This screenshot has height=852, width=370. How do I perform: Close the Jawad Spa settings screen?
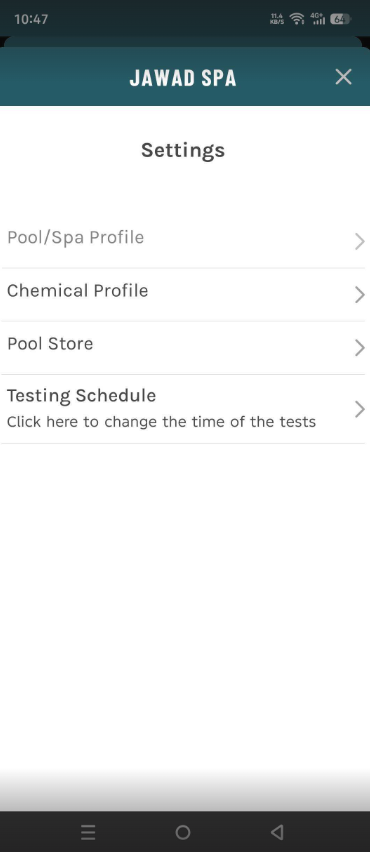pyautogui.click(x=343, y=77)
